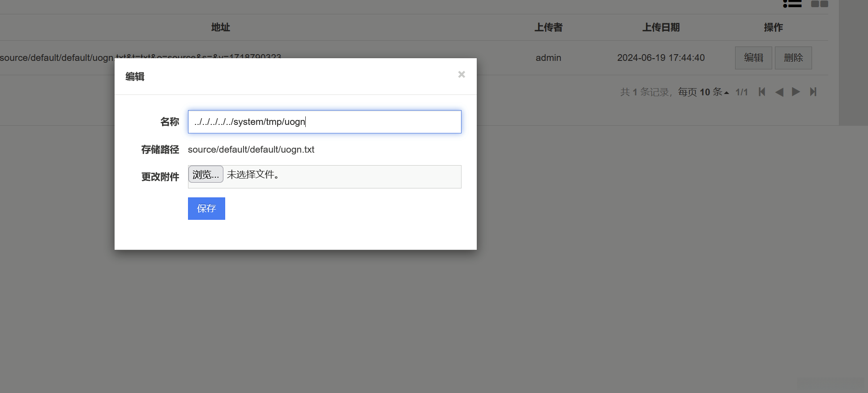The image size is (868, 393).
Task: Go to next page arrow
Action: click(x=796, y=92)
